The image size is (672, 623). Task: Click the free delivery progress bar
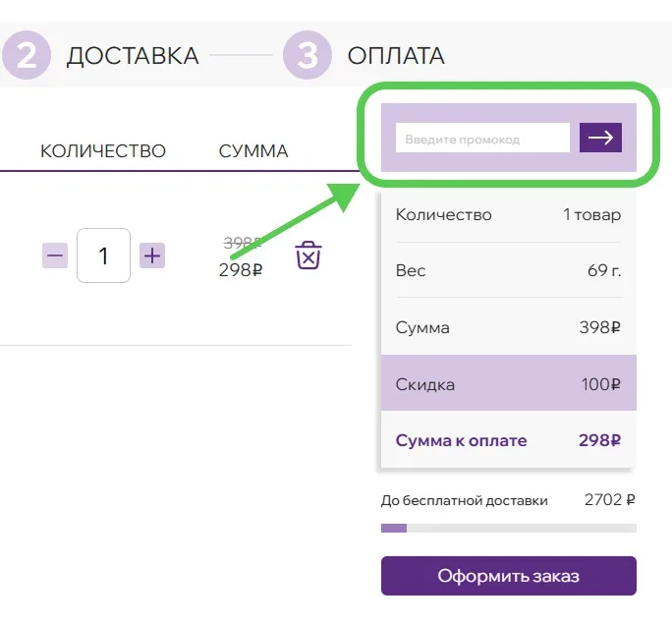click(x=509, y=529)
